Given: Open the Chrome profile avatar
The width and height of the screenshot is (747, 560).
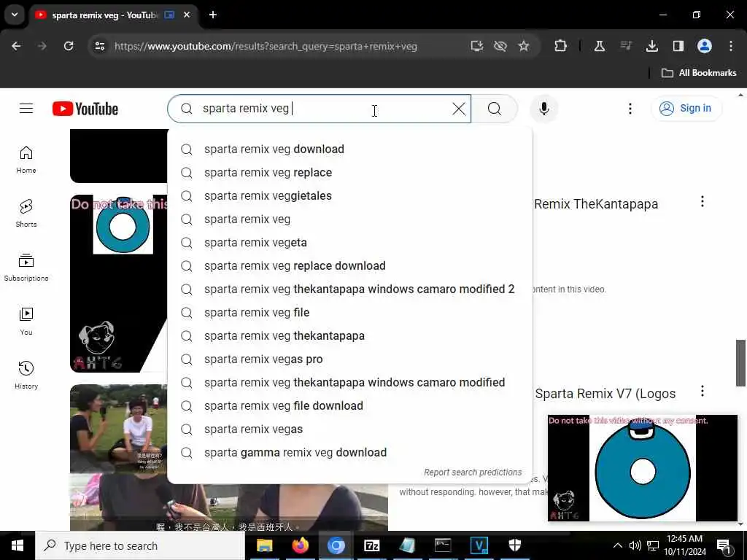Looking at the screenshot, I should [x=704, y=46].
